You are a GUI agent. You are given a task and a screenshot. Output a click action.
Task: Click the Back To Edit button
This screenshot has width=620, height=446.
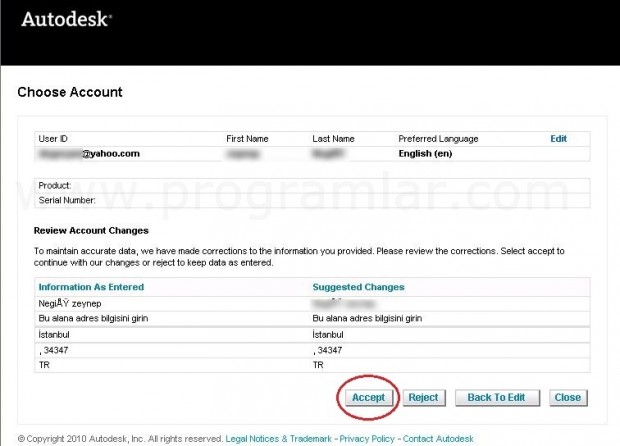click(497, 397)
